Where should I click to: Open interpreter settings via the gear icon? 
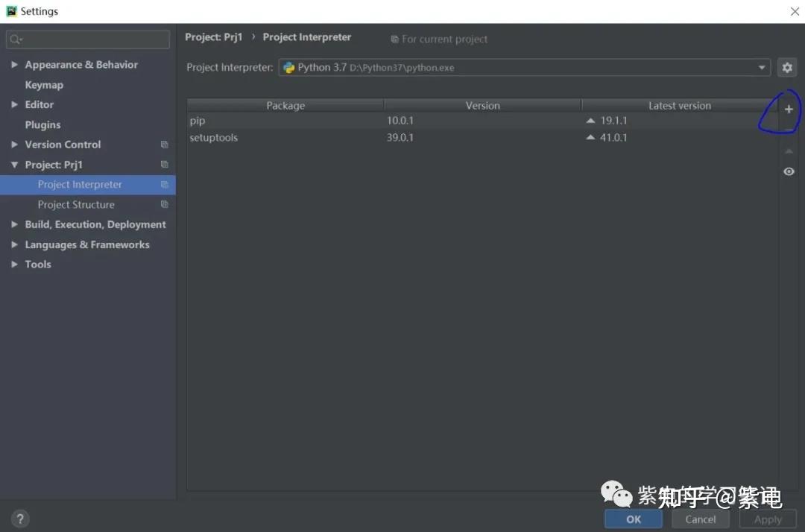pyautogui.click(x=787, y=67)
